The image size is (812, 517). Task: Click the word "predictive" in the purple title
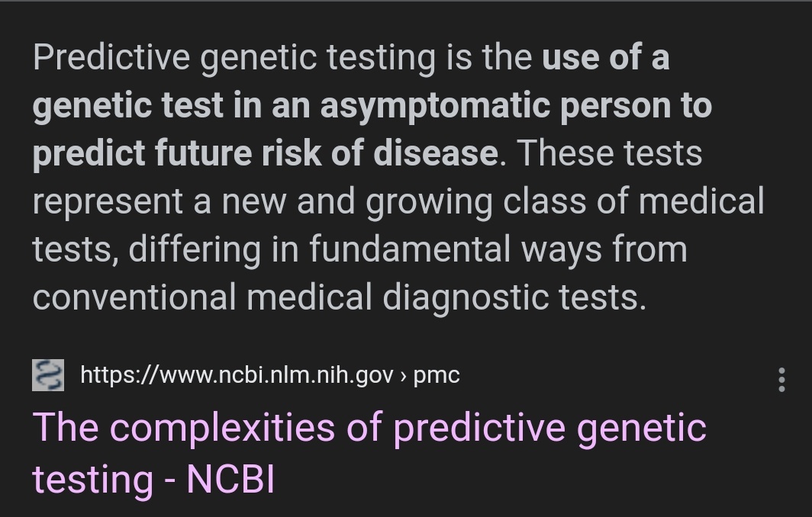click(x=479, y=429)
